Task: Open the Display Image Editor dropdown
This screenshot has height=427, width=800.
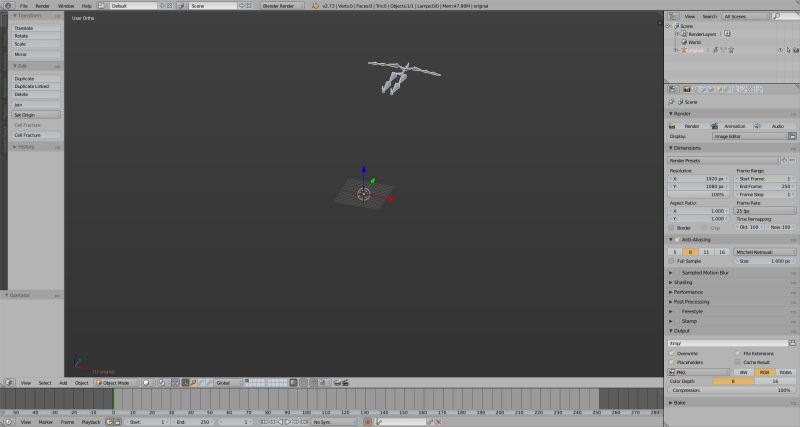Action: pyautogui.click(x=749, y=136)
